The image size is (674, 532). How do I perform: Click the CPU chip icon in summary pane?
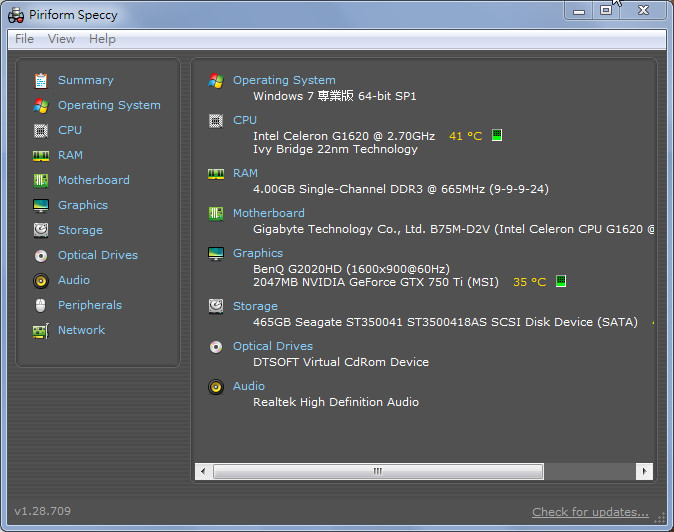tap(216, 121)
